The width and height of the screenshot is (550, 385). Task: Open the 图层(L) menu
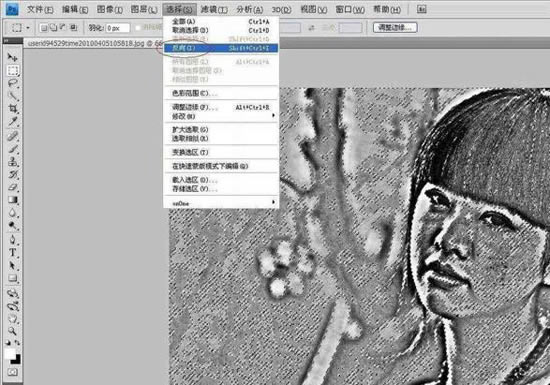(144, 9)
